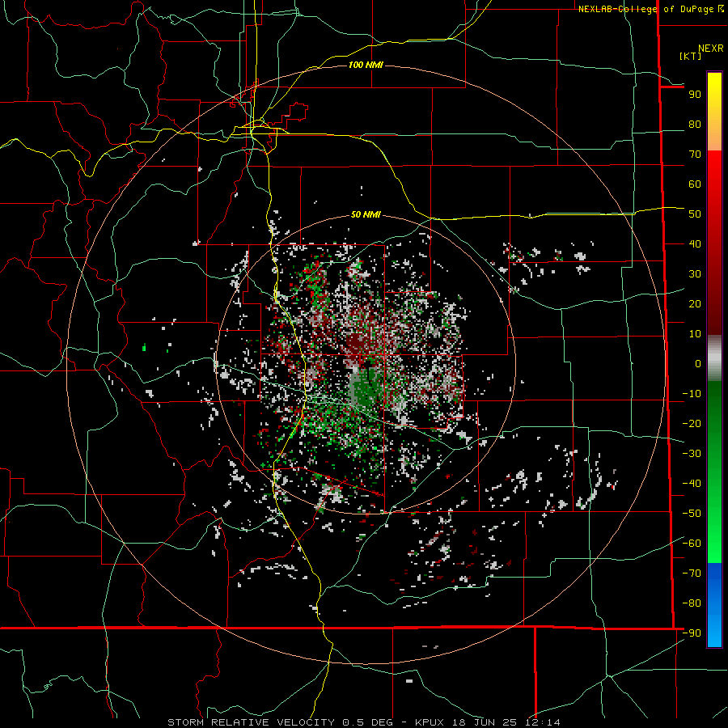Viewport: 728px width, 728px height.
Task: Click the 30 value on velocity scale
Action: [695, 274]
